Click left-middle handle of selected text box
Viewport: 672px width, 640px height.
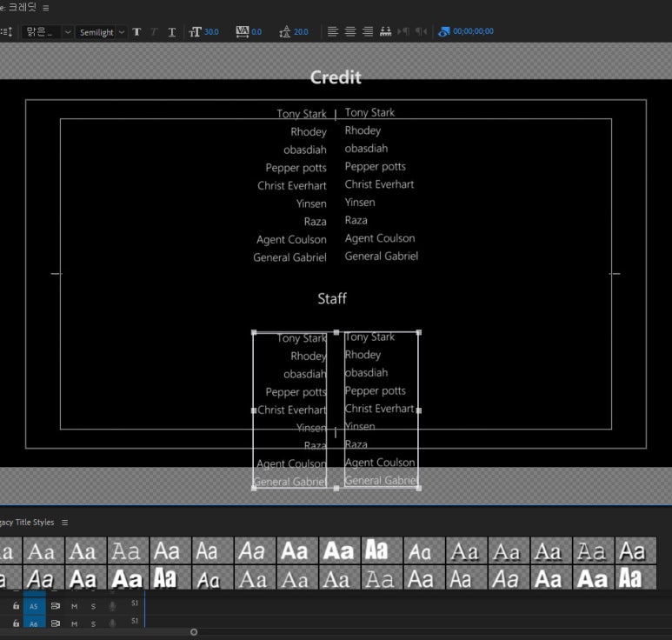(x=254, y=410)
